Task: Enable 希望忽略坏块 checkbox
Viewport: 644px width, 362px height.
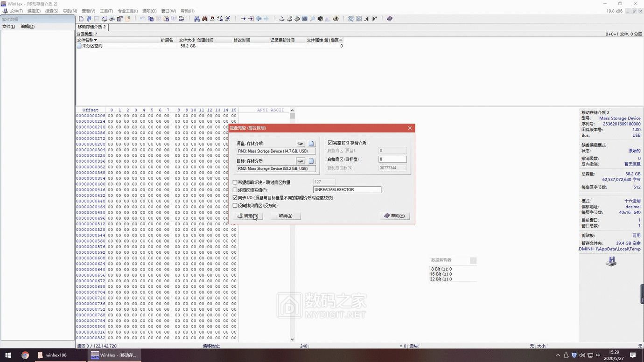Action: click(x=235, y=182)
